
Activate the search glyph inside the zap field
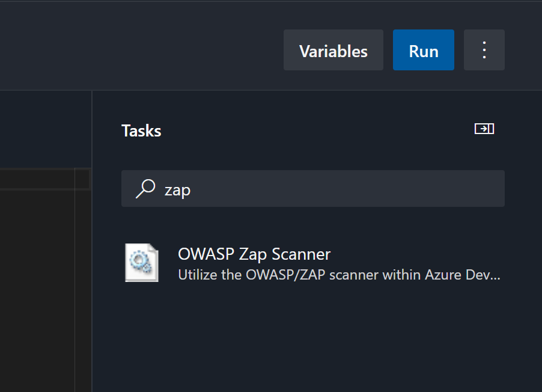coord(144,189)
